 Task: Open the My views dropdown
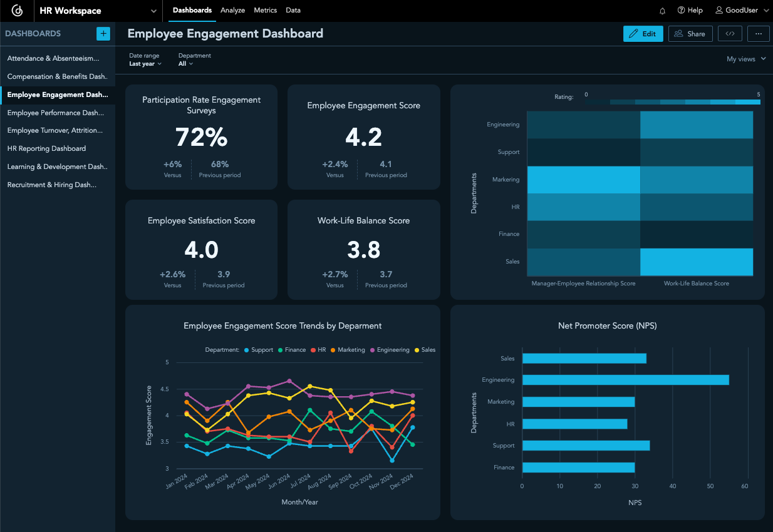tap(746, 58)
